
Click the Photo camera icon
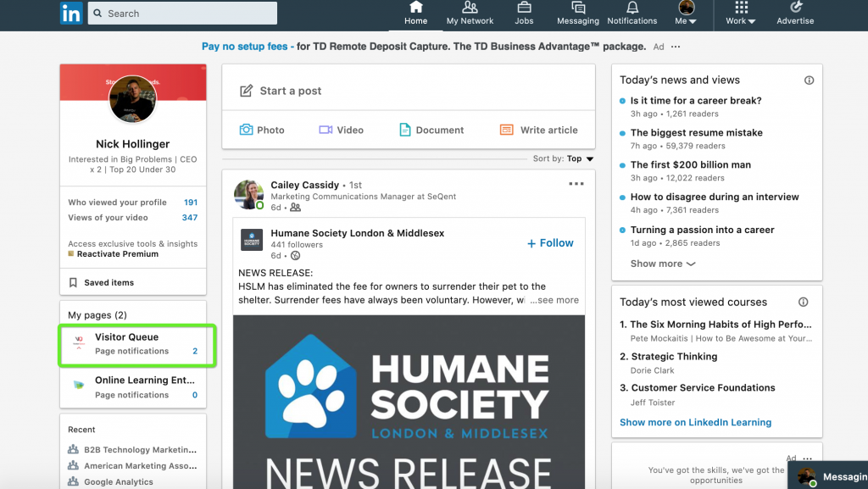point(246,130)
